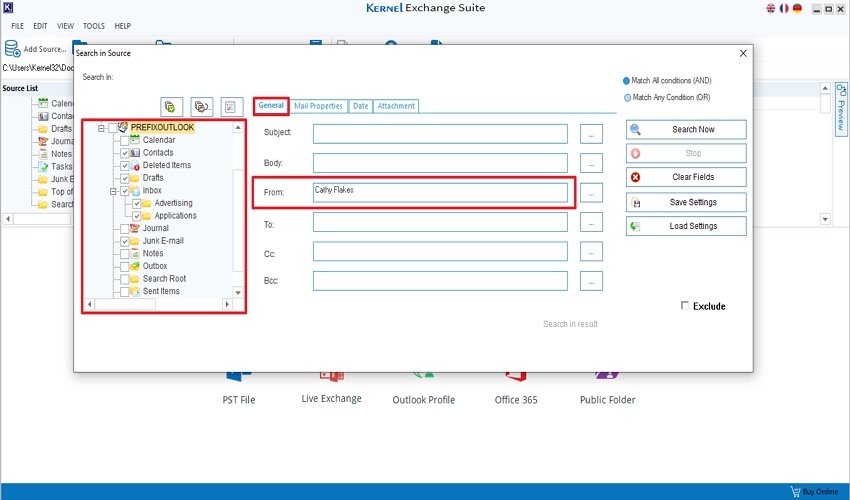This screenshot has width=850, height=500.
Task: Switch language with the German flag icon
Action: (x=797, y=8)
